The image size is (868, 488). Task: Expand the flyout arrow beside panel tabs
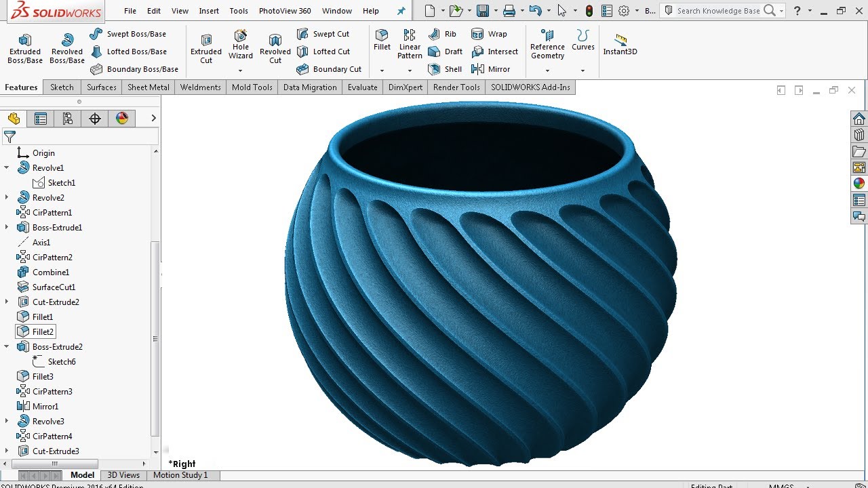tap(153, 119)
